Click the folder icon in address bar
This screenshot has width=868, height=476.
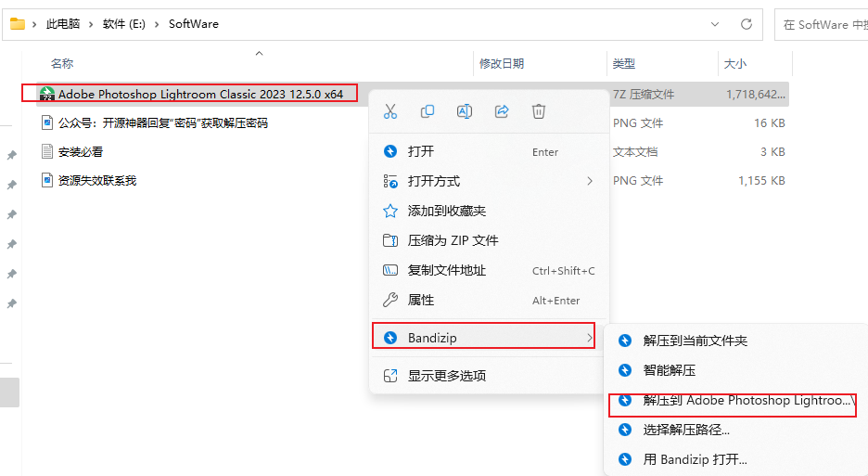click(x=18, y=24)
